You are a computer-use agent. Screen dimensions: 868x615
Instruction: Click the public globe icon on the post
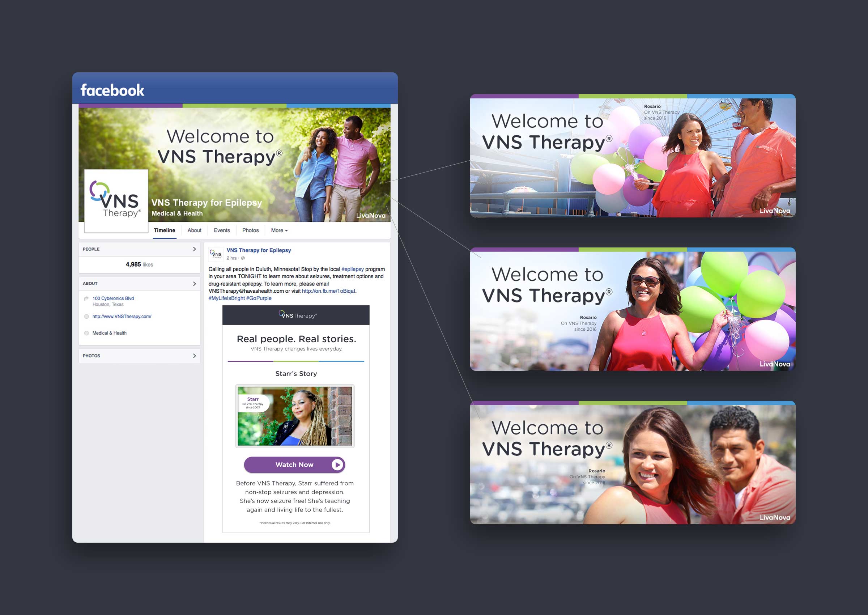coord(243,258)
